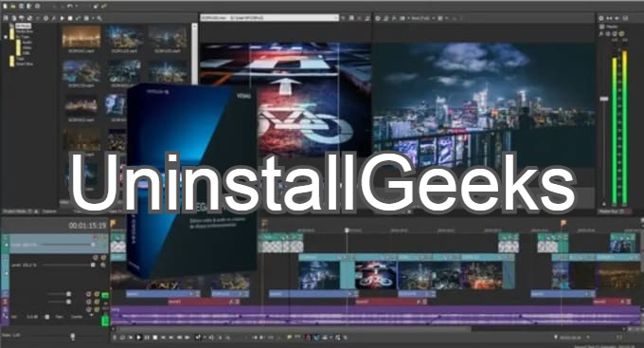Image resolution: width=644 pixels, height=348 pixels.
Task: Click the timeline horizontal scrollbar
Action: click(294, 329)
